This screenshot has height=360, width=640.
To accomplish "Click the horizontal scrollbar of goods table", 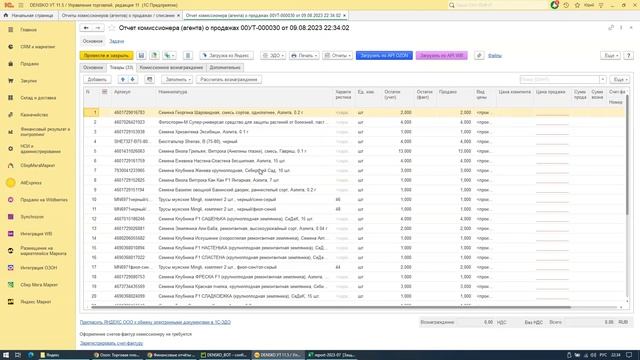I will [331, 307].
